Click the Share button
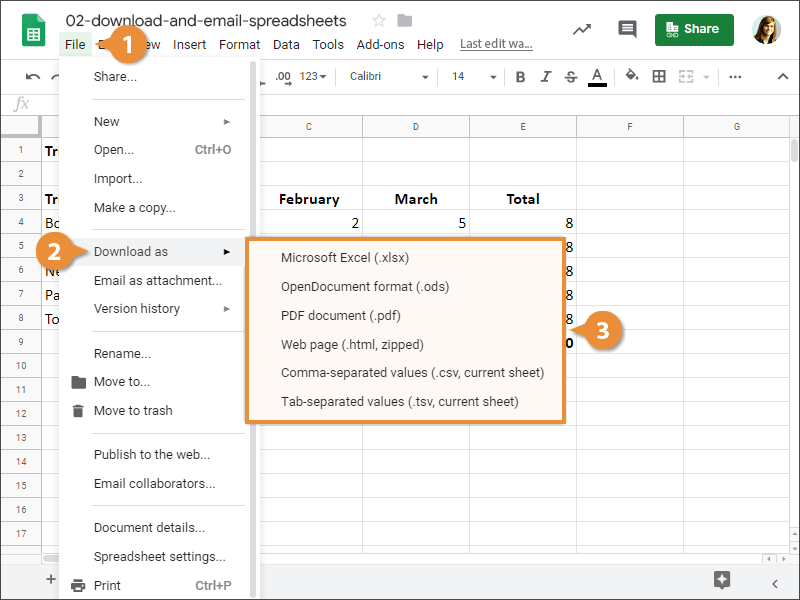The height and width of the screenshot is (600, 800). pos(694,30)
